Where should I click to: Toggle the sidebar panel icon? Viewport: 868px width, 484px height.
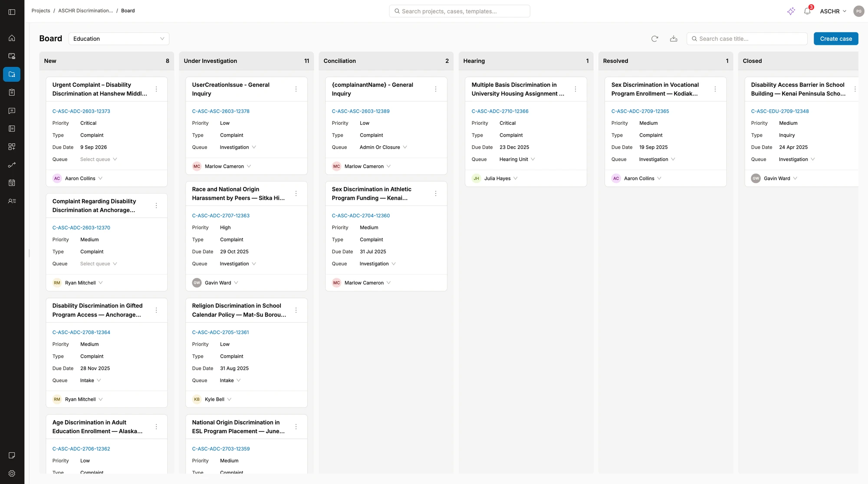(x=12, y=12)
